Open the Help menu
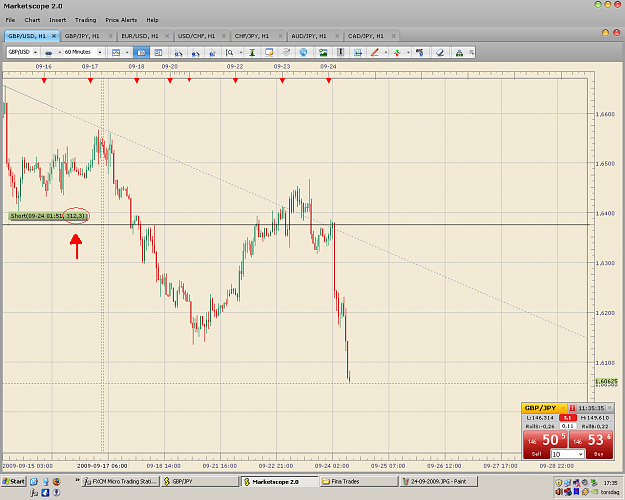This screenshot has width=625, height=500. pos(152,20)
